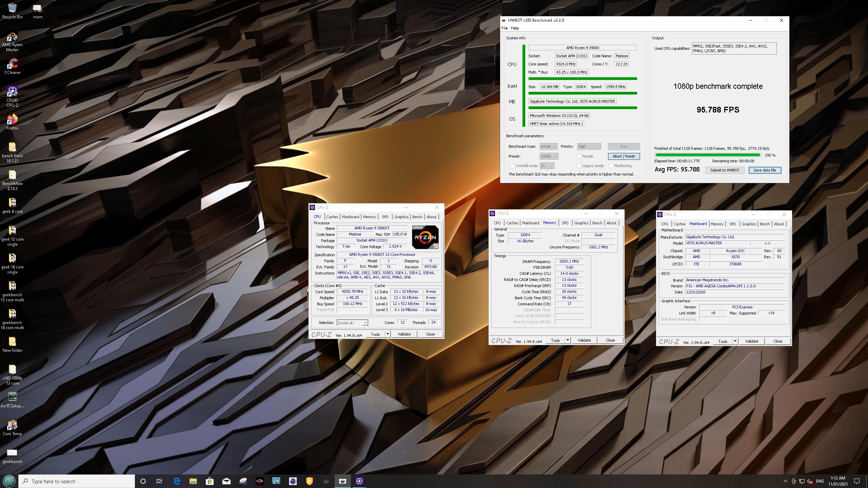
Task: Click the CPU-Z taskbar icon
Action: pos(359,481)
